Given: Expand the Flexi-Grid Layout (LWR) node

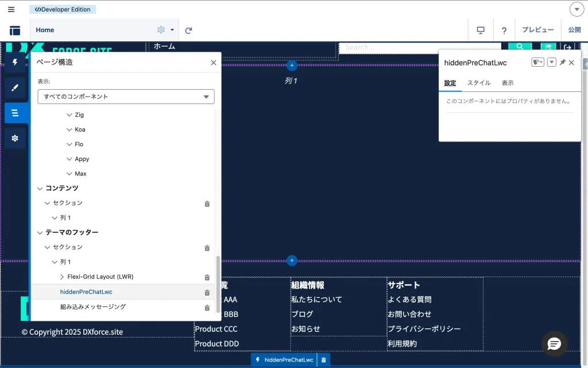Looking at the screenshot, I should 62,277.
